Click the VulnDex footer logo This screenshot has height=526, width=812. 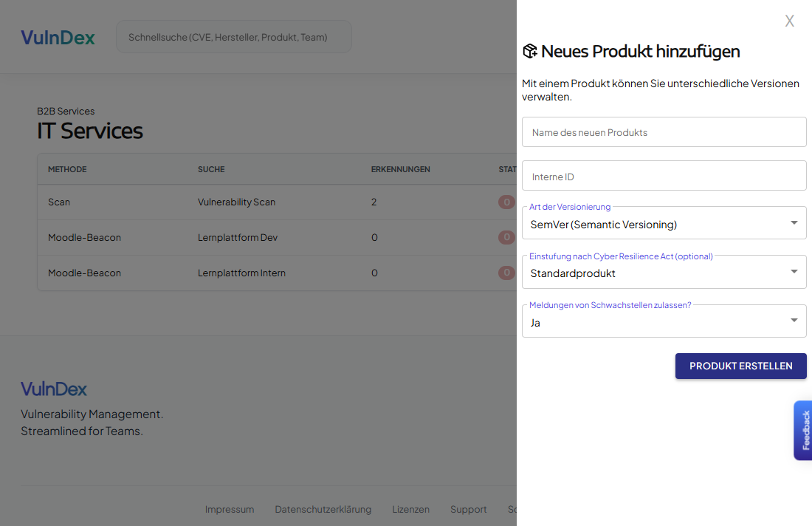point(54,389)
